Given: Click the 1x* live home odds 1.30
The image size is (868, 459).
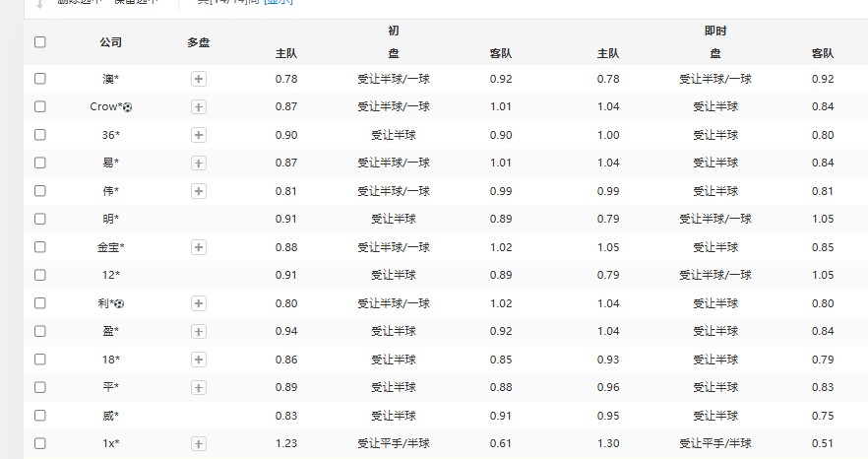Looking at the screenshot, I should [608, 444].
